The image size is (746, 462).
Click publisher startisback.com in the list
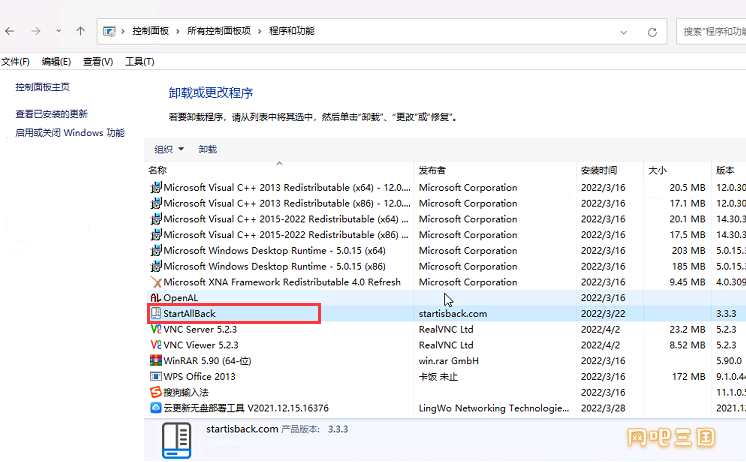452,314
